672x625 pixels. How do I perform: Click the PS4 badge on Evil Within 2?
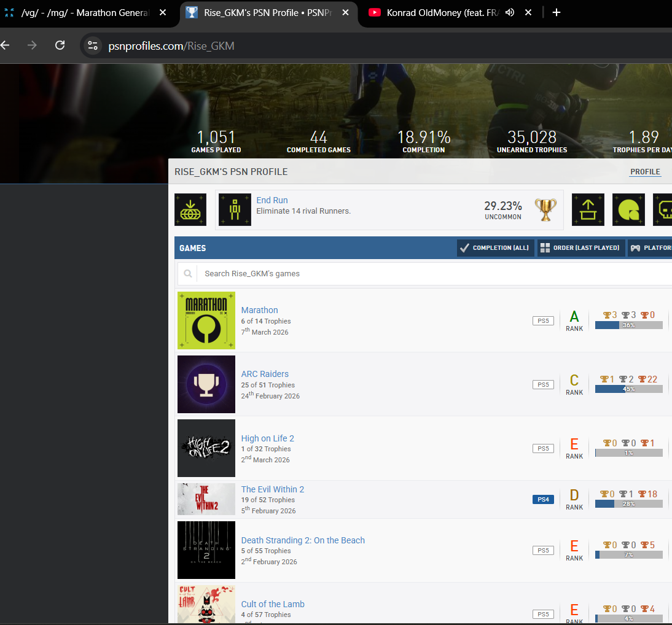click(x=543, y=500)
